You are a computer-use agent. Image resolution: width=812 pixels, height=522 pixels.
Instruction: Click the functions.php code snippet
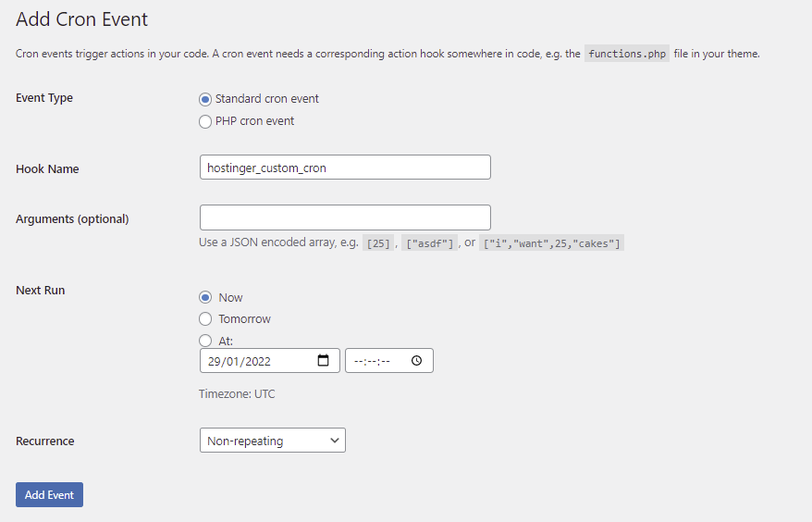(x=626, y=54)
